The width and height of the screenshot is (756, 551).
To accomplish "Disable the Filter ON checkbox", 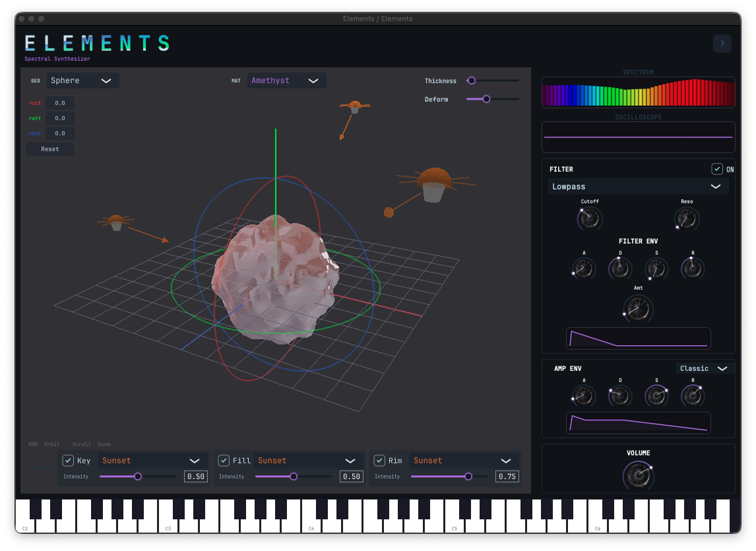I will click(717, 169).
